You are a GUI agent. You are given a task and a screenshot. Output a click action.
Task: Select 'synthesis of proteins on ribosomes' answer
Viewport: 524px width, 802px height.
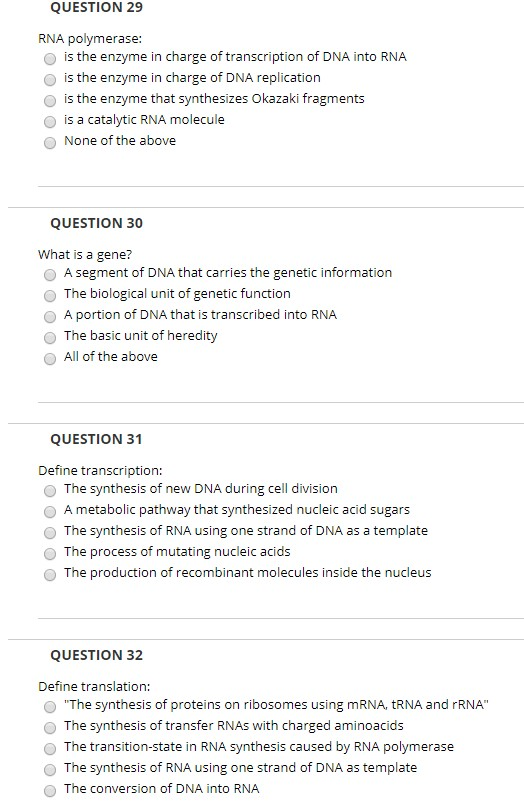[x=50, y=707]
